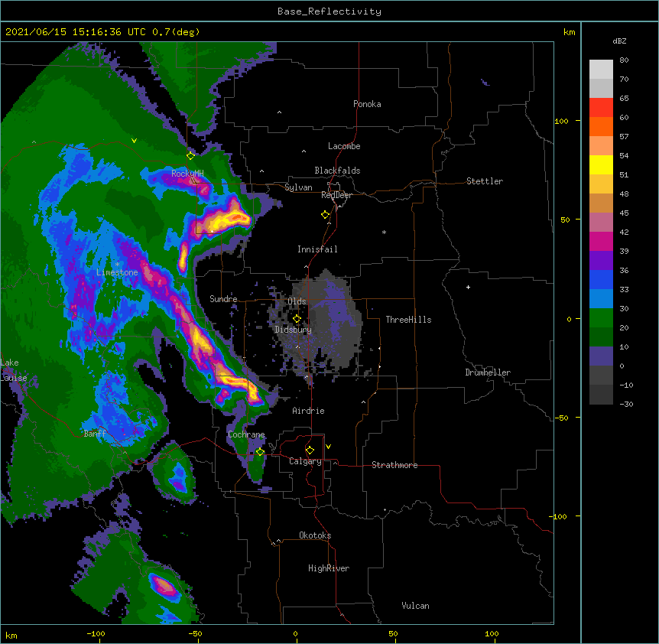Select the Lacombe label
This screenshot has width=659, height=644.
coord(344,146)
